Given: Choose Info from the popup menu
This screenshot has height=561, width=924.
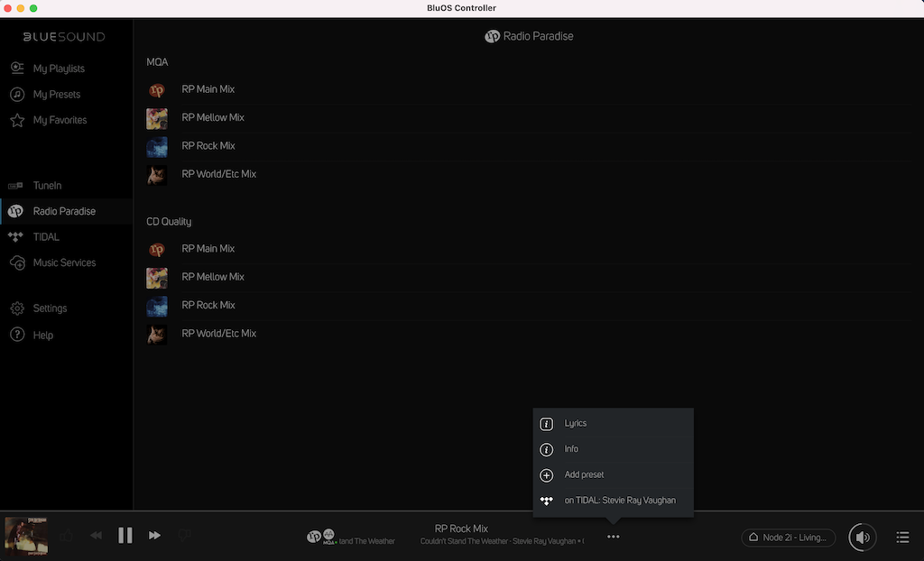Looking at the screenshot, I should point(613,449).
